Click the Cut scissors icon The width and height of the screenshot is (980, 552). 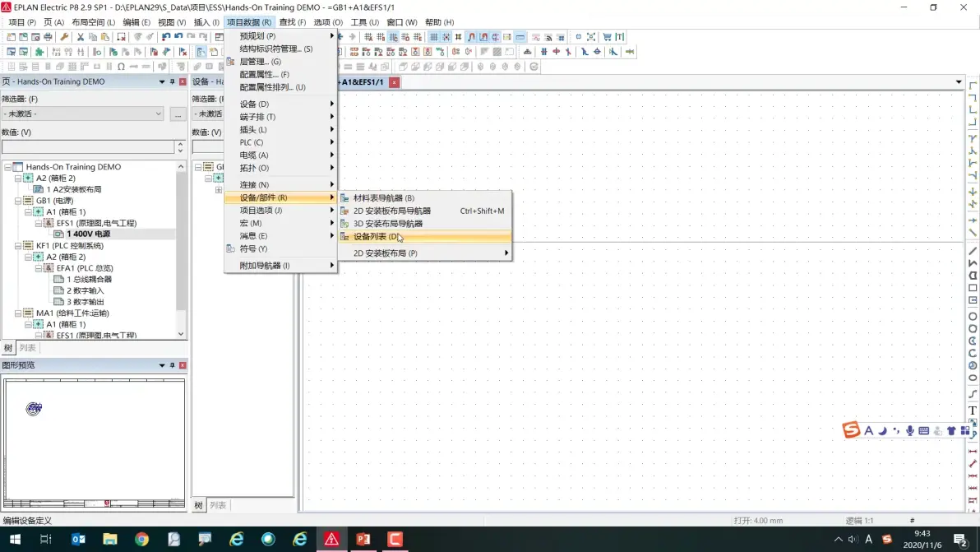pos(81,37)
